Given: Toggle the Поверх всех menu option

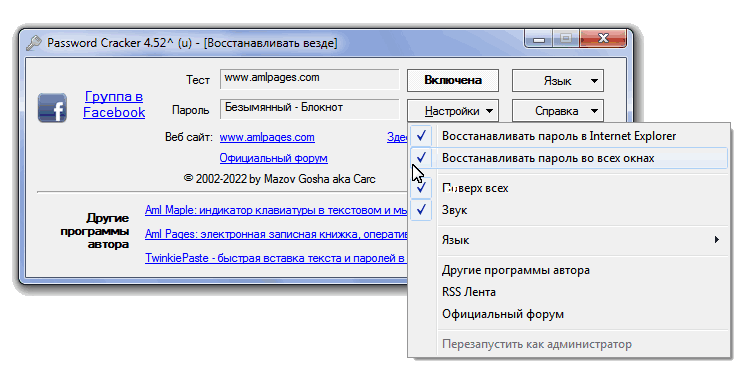Looking at the screenshot, I should (569, 188).
